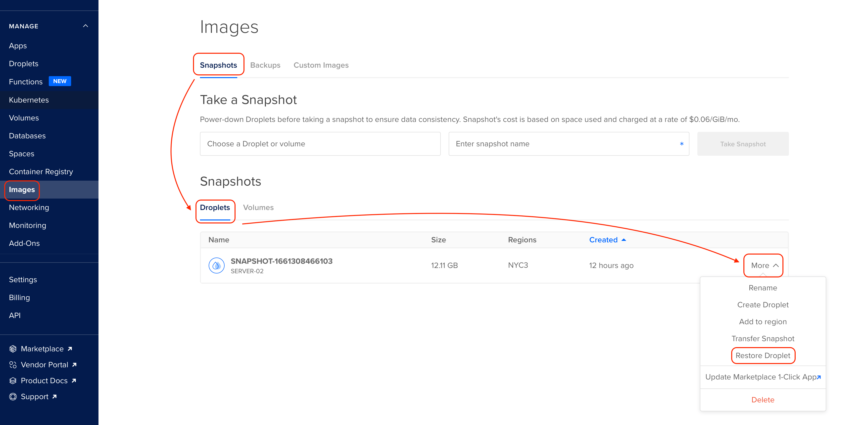Select the Volumes snapshots tab
This screenshot has width=868, height=425.
(258, 207)
